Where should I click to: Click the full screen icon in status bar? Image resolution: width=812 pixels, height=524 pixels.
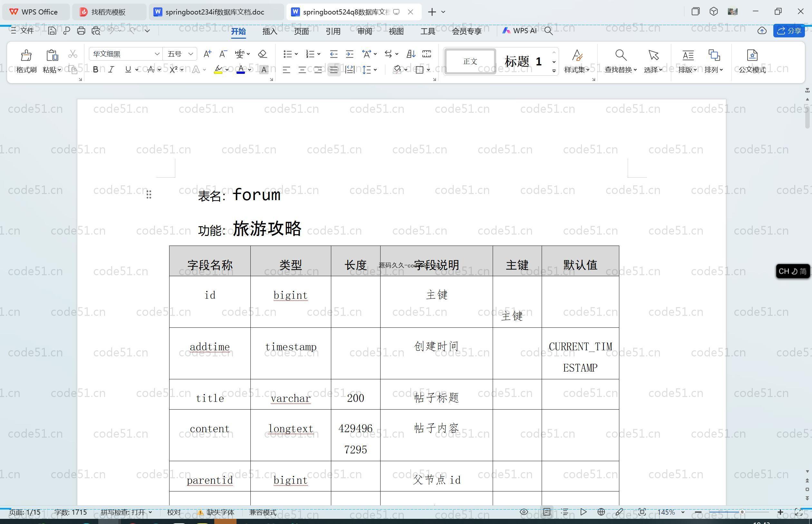798,512
